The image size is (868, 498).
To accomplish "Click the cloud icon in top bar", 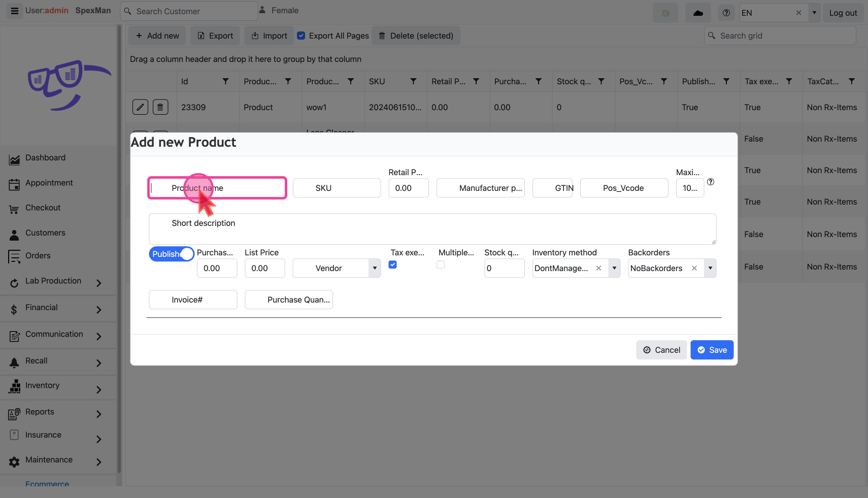I will pos(698,13).
